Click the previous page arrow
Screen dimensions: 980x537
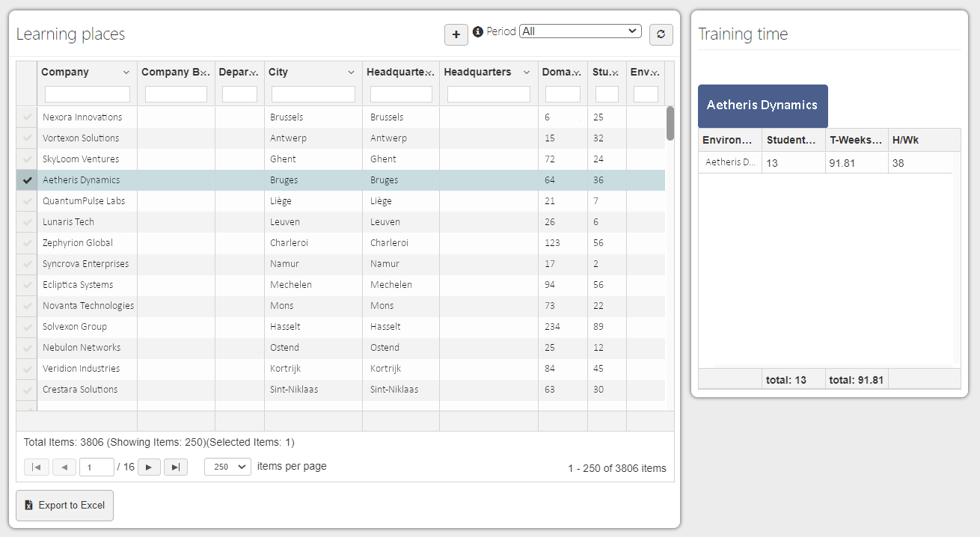(64, 467)
